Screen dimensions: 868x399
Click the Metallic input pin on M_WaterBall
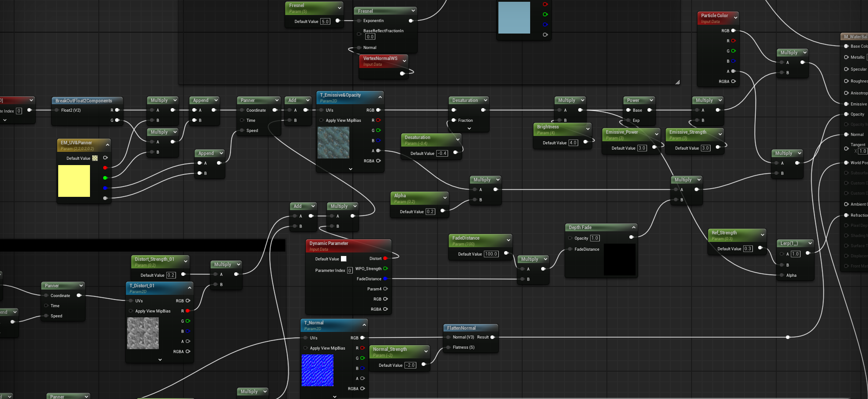846,57
